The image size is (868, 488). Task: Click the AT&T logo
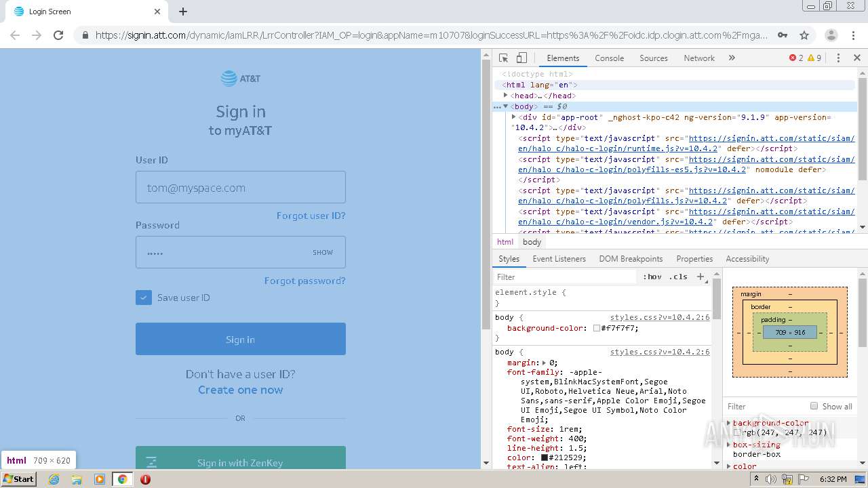point(240,79)
